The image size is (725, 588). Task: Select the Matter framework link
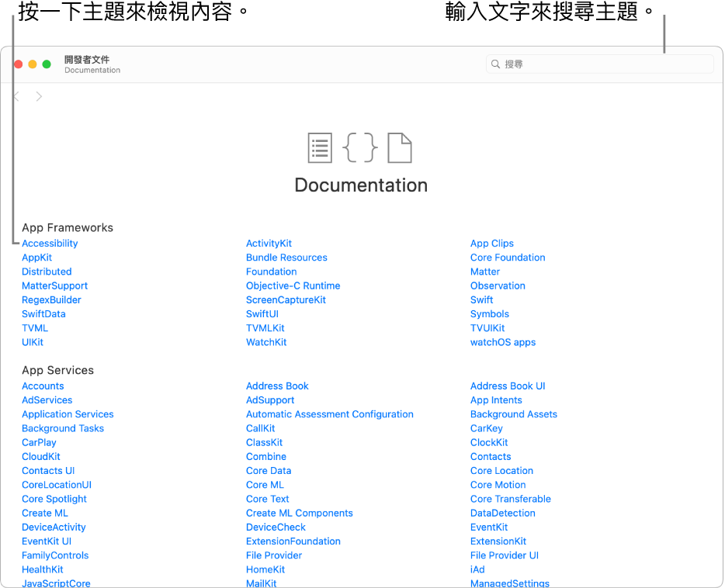click(x=485, y=272)
